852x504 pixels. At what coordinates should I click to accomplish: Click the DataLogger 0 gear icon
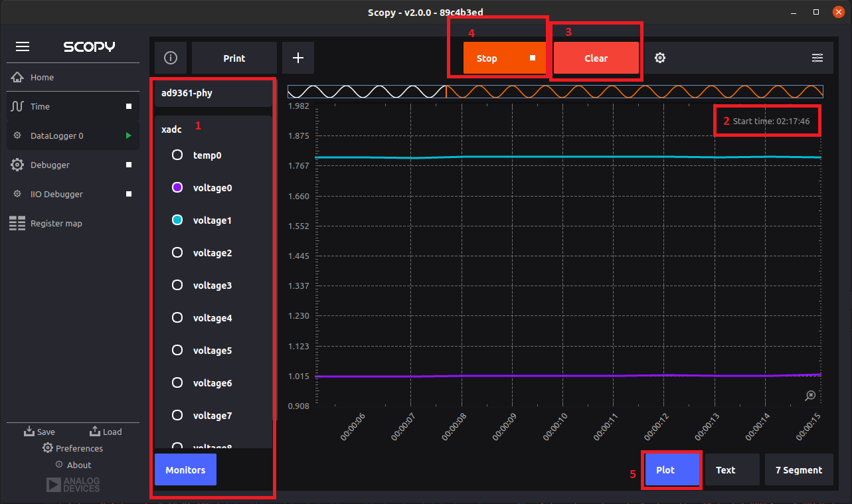pos(17,135)
